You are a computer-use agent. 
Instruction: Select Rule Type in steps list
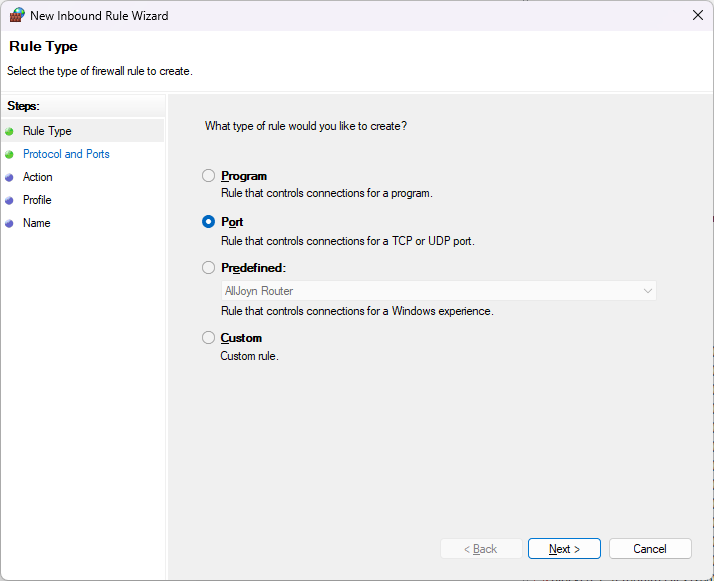click(x=47, y=131)
